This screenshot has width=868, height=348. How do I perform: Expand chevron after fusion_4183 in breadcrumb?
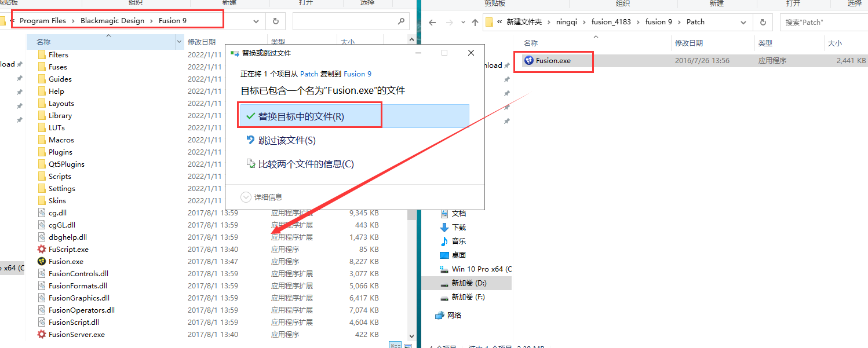[x=639, y=22]
